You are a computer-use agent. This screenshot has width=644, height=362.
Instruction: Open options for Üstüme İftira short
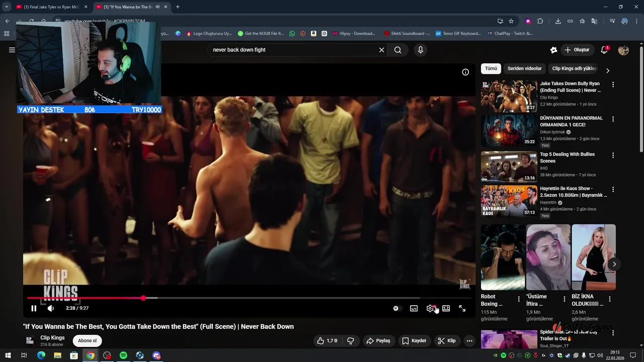pos(565,299)
